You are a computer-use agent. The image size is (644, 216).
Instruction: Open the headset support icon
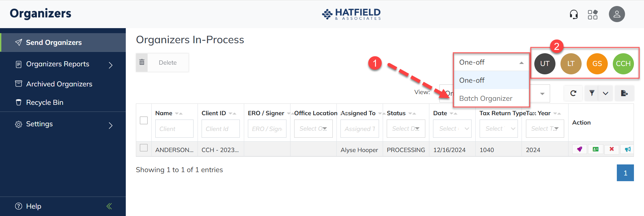pyautogui.click(x=574, y=14)
